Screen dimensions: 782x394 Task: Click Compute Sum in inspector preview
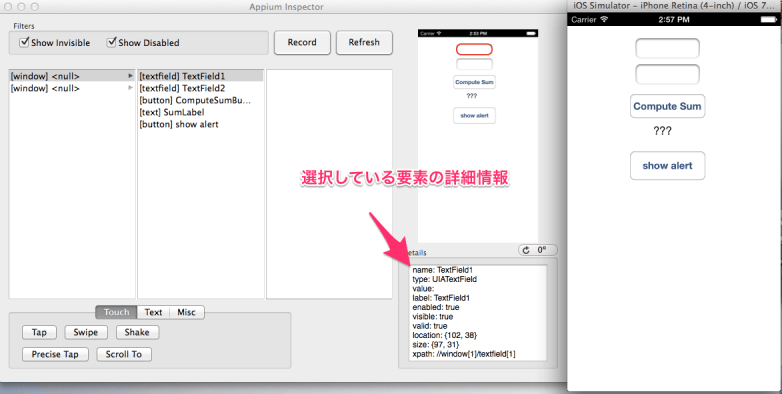[474, 82]
